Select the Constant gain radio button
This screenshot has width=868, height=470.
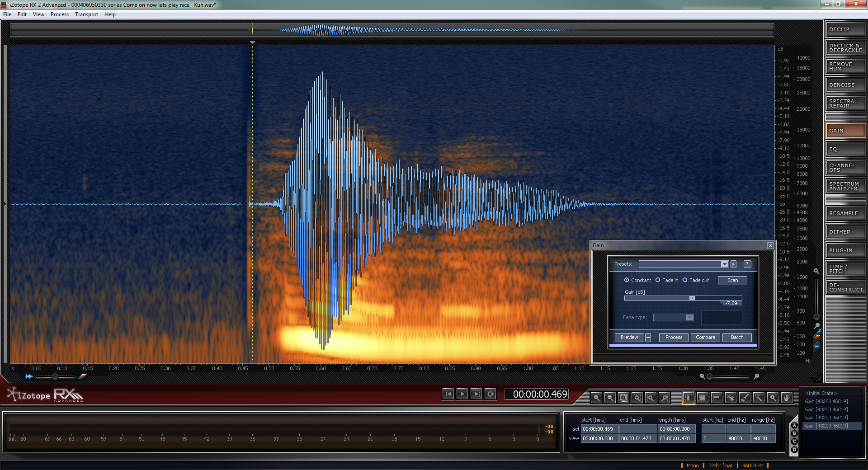click(627, 280)
